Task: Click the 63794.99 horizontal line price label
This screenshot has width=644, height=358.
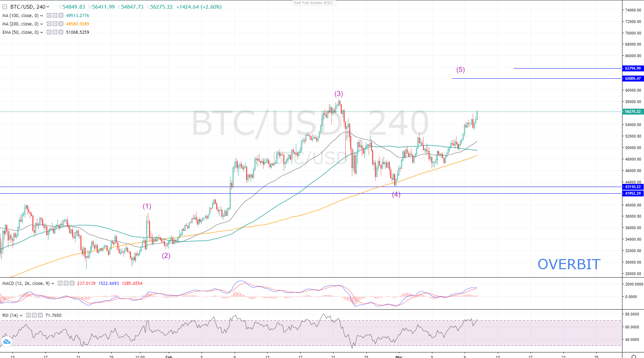Action: [633, 69]
